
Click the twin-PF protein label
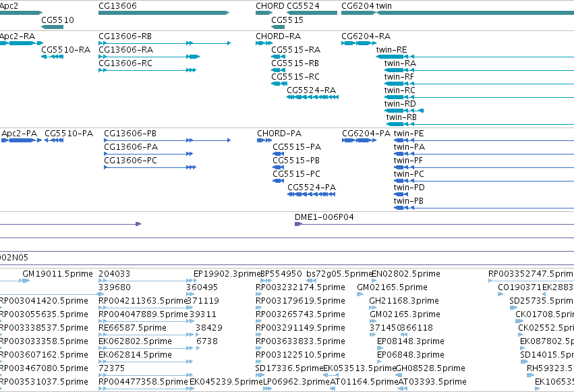(x=408, y=161)
